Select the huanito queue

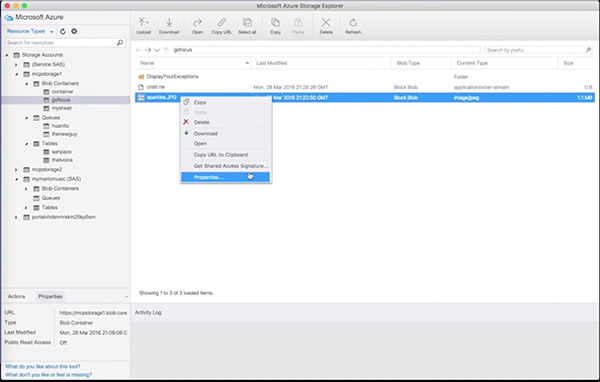point(60,126)
